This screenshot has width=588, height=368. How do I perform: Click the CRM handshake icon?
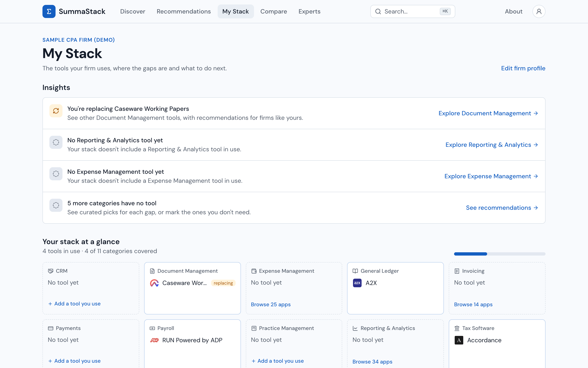[x=51, y=271]
